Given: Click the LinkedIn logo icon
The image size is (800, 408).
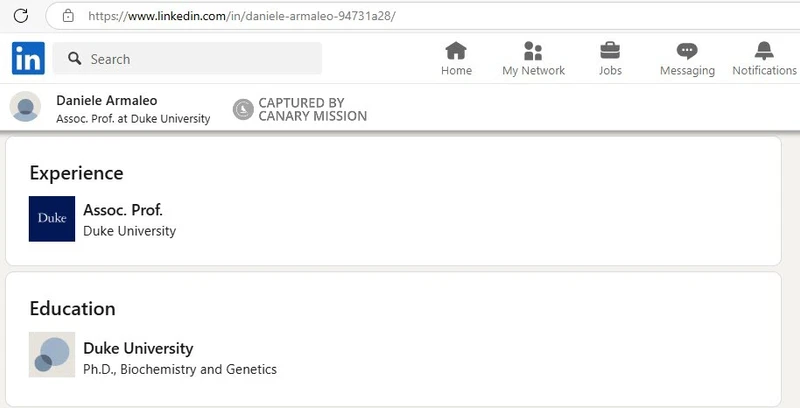Looking at the screenshot, I should pos(28,58).
